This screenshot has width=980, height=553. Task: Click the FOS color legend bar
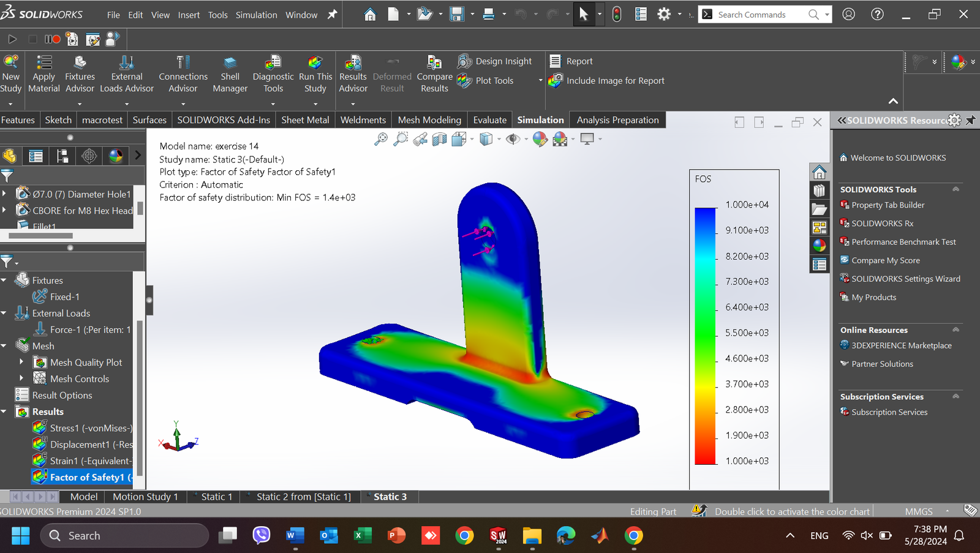(x=705, y=336)
